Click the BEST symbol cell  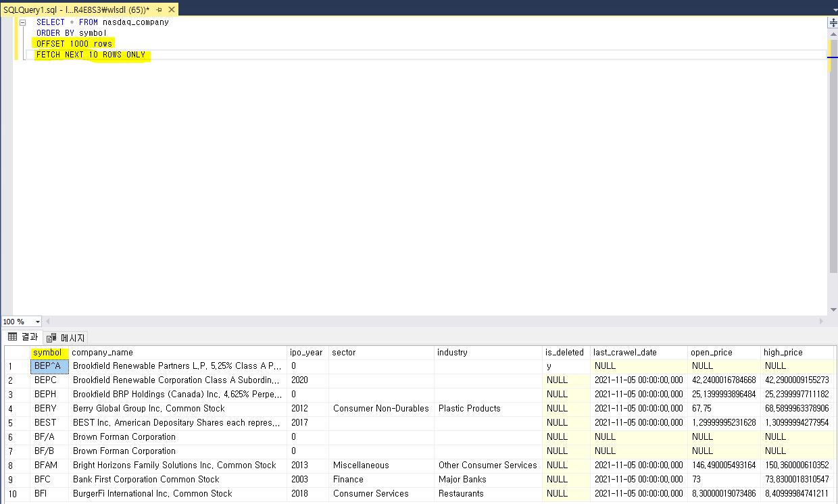click(49, 423)
